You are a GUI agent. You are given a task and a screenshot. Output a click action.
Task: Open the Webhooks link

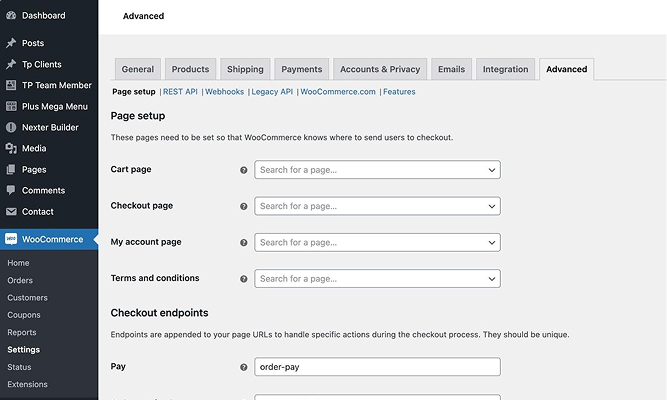(225, 91)
